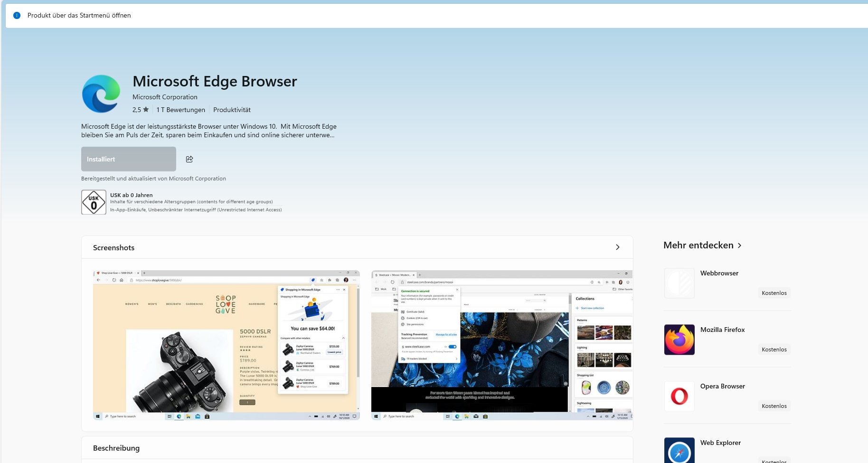Click Kostenlos button for Webbrowser
The height and width of the screenshot is (463, 868).
pyautogui.click(x=774, y=293)
